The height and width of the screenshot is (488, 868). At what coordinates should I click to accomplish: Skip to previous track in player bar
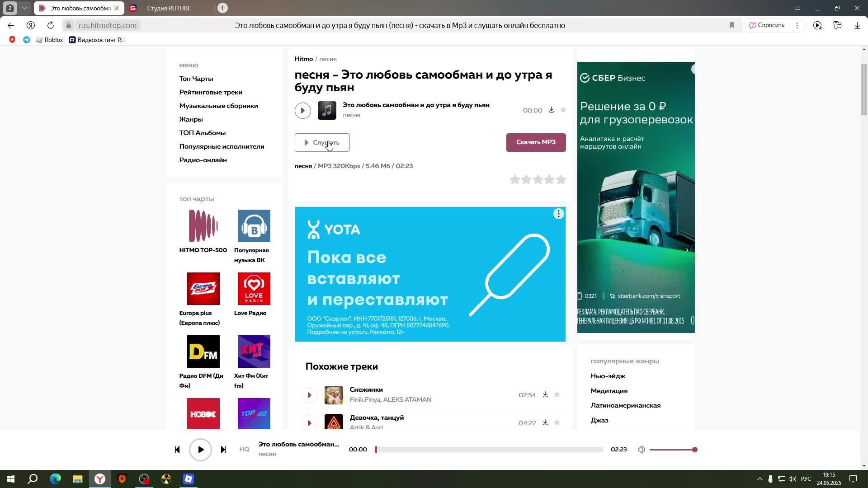177,450
